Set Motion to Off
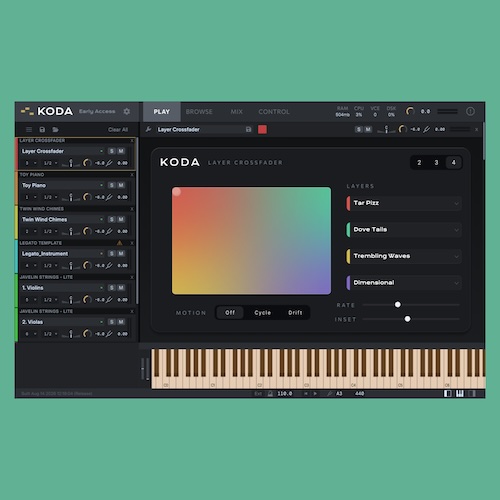Screen dimensions: 500x500 coord(230,313)
